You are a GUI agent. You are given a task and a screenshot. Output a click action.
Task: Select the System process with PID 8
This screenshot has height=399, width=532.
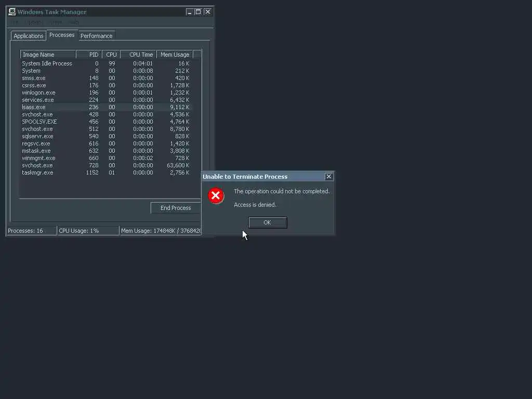[x=106, y=71]
